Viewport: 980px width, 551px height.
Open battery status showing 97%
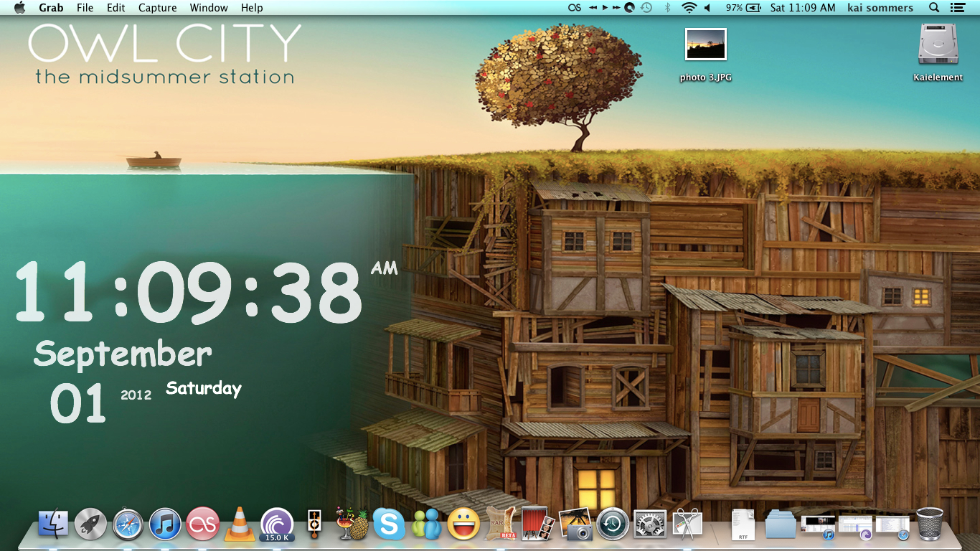(743, 8)
